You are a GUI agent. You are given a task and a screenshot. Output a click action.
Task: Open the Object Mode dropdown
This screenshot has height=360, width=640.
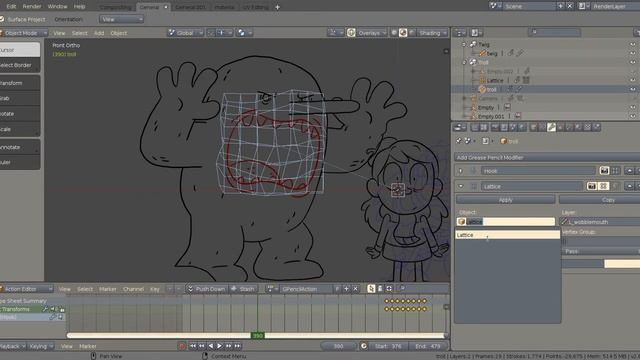tap(24, 33)
